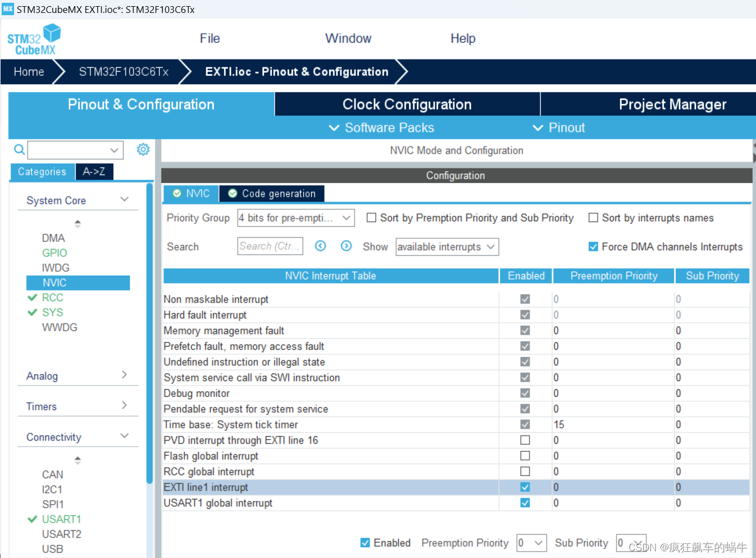Open the bottom Sub Priority dropdown
This screenshot has height=558, width=756.
click(631, 543)
